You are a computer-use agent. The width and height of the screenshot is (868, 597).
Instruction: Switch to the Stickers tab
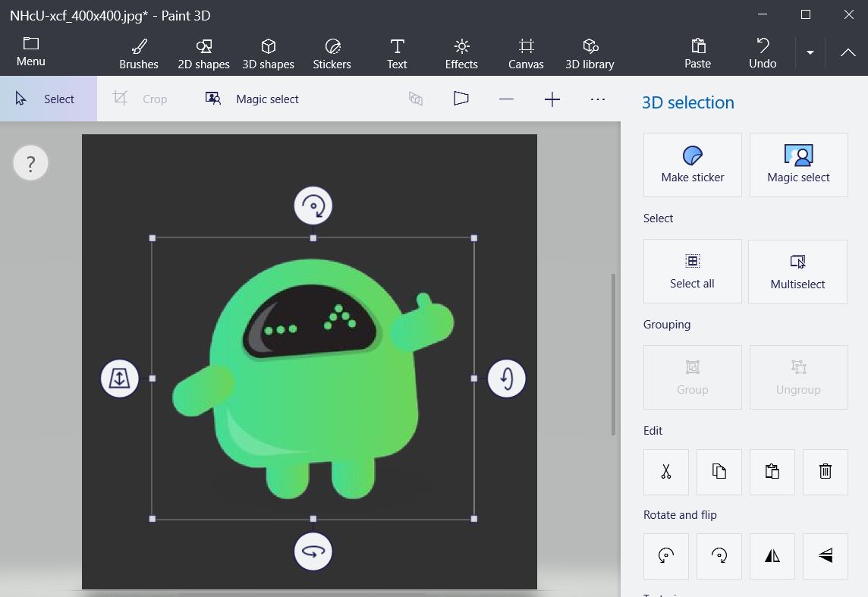click(332, 54)
